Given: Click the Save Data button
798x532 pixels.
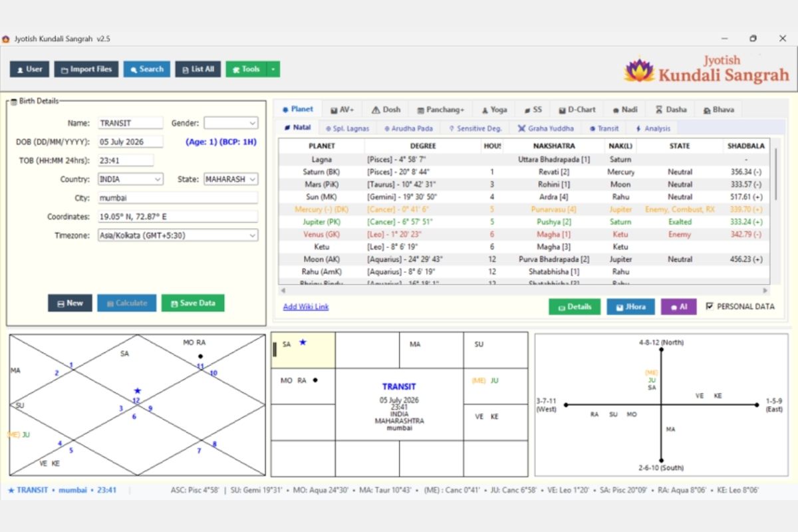Looking at the screenshot, I should coord(193,303).
